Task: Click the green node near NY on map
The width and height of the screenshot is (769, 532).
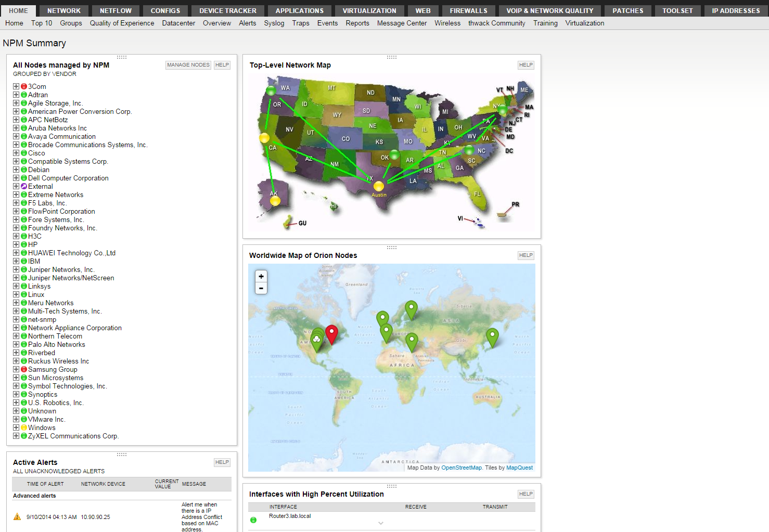Action: tap(502, 110)
